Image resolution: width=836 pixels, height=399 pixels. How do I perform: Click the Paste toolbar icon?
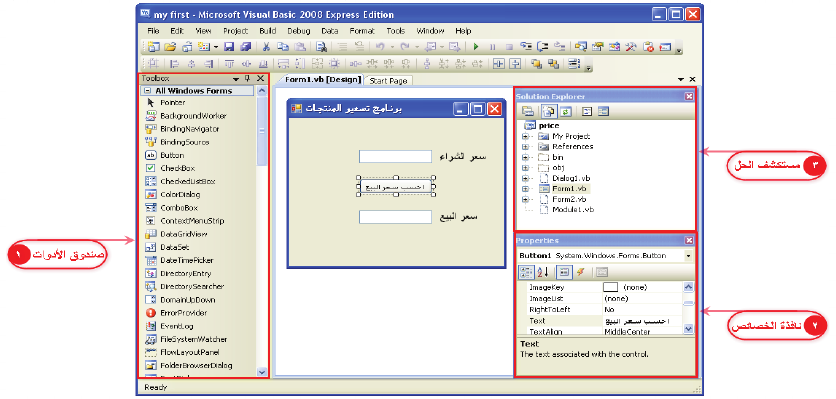click(300, 47)
